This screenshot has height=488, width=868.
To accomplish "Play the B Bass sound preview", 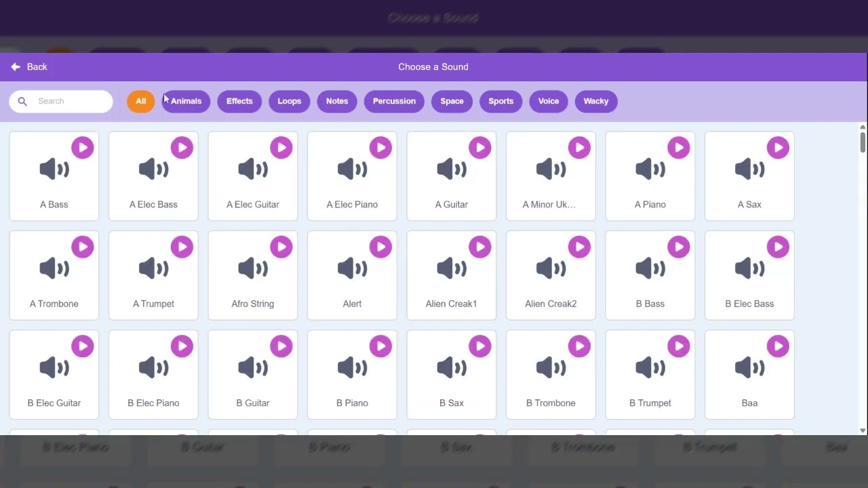I will point(679,247).
